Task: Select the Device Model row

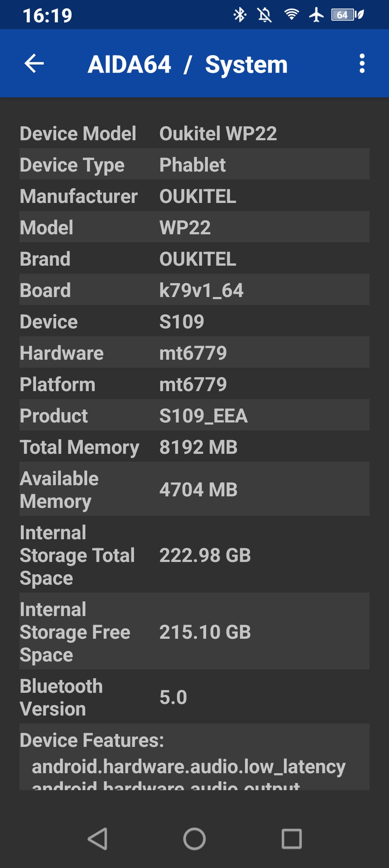Action: [194, 133]
